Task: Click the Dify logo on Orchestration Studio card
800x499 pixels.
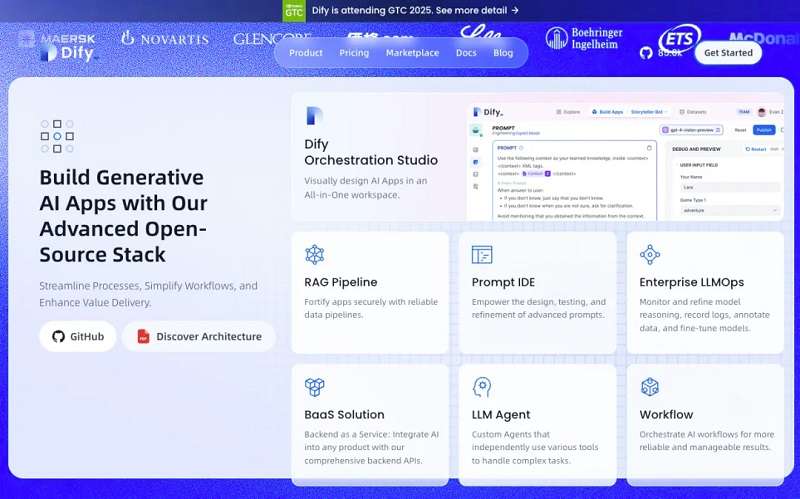Action: pos(314,116)
